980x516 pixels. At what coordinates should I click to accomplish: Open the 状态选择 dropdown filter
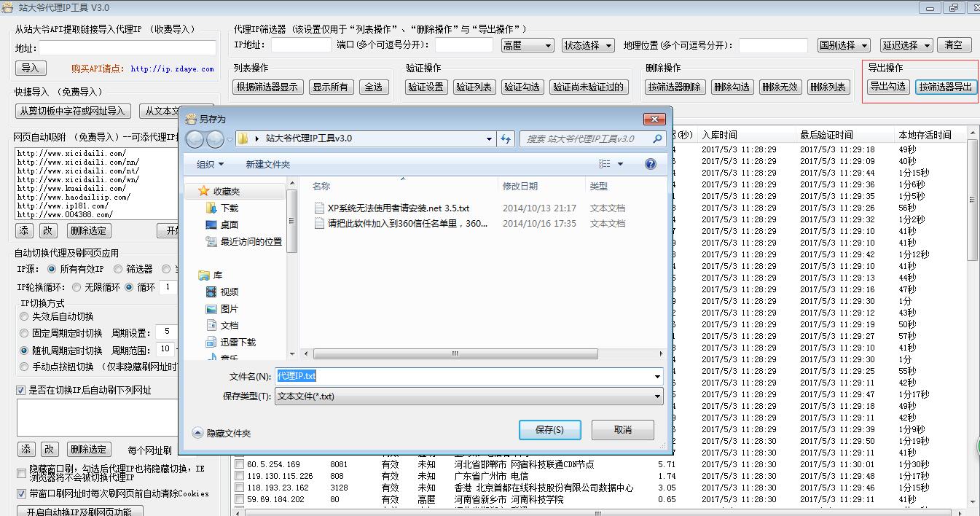point(588,45)
